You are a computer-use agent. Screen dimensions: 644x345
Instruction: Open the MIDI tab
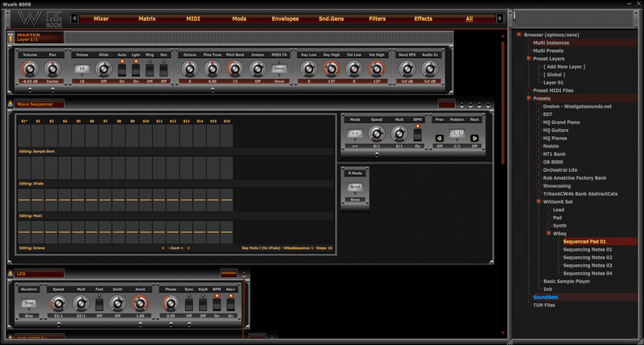193,19
